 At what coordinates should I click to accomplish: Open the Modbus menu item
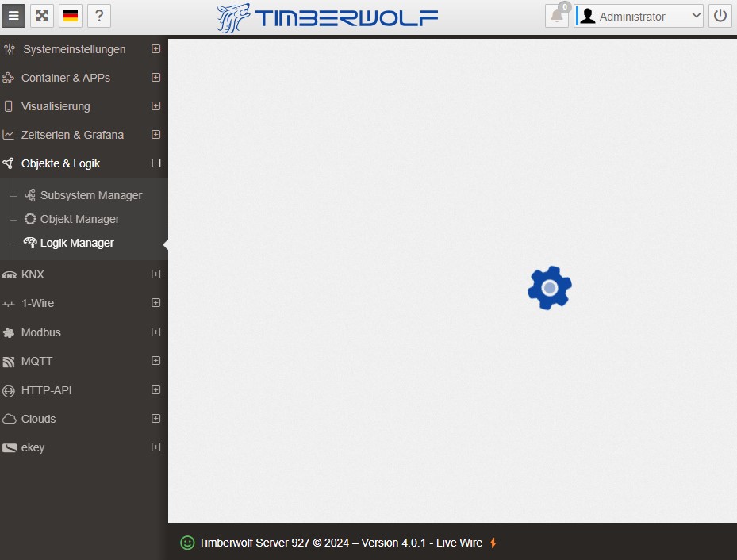coord(40,332)
